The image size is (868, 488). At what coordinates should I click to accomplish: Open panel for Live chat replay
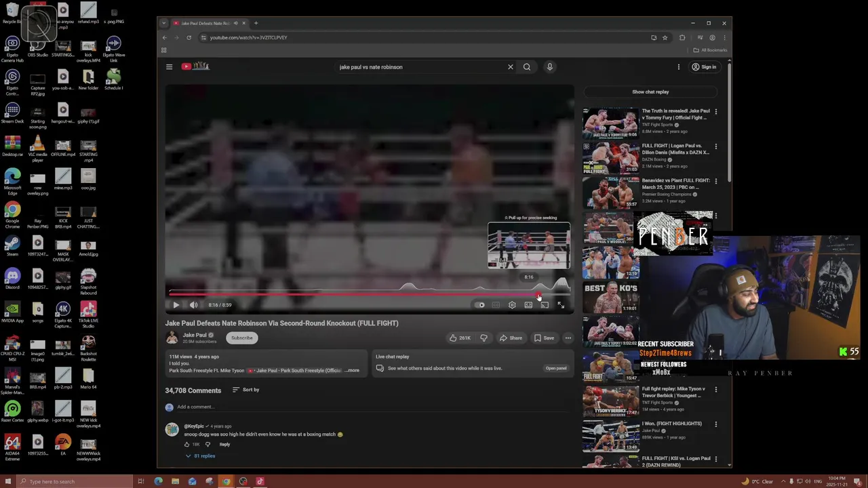tap(556, 369)
